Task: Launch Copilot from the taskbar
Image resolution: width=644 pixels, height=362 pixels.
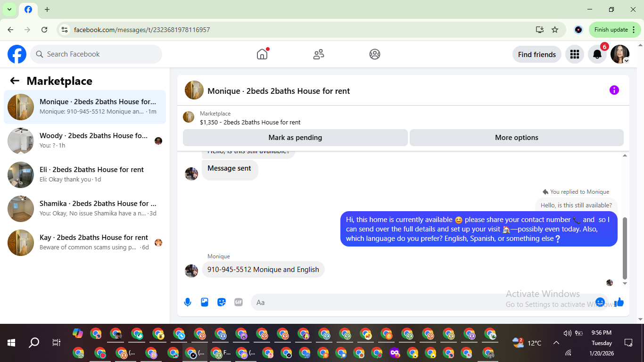Action: tap(78, 333)
